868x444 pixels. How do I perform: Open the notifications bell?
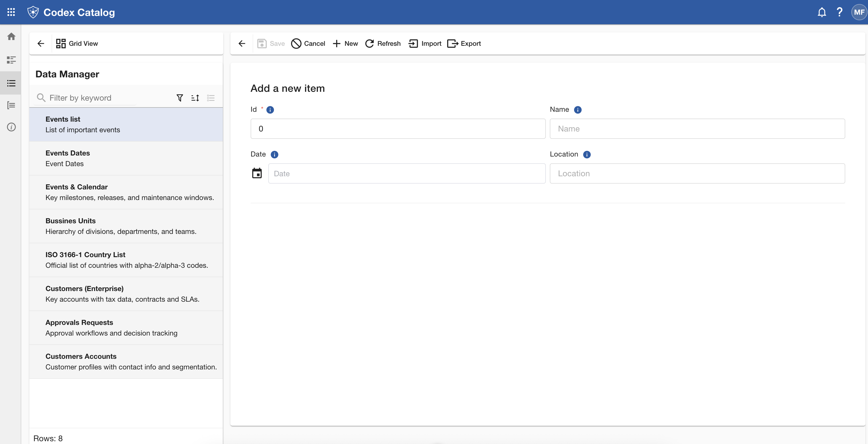click(x=821, y=12)
